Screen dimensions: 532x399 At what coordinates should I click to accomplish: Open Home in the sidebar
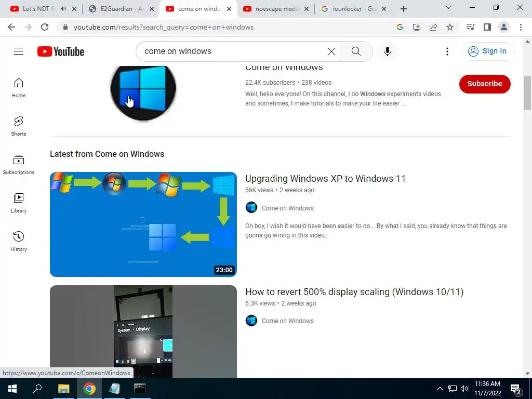click(x=19, y=88)
